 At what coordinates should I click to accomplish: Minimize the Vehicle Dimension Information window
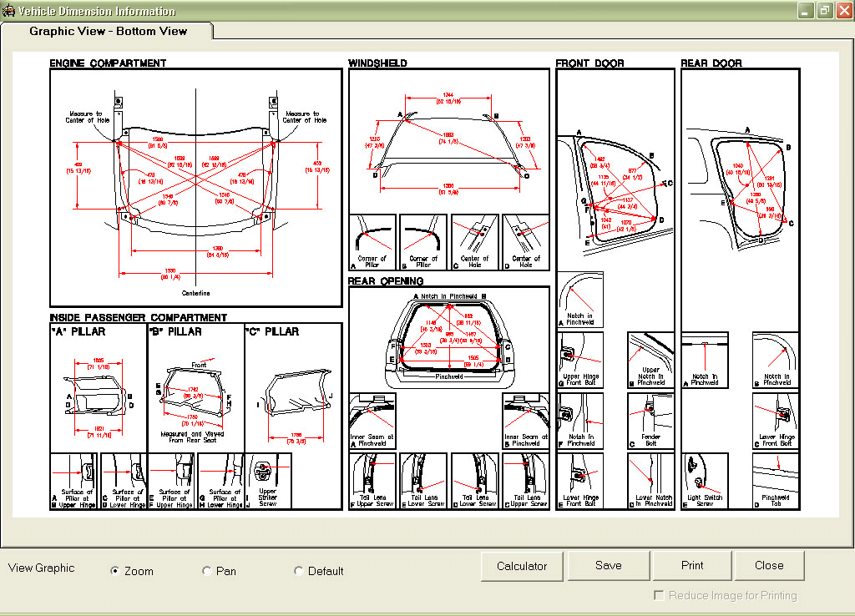(x=806, y=10)
